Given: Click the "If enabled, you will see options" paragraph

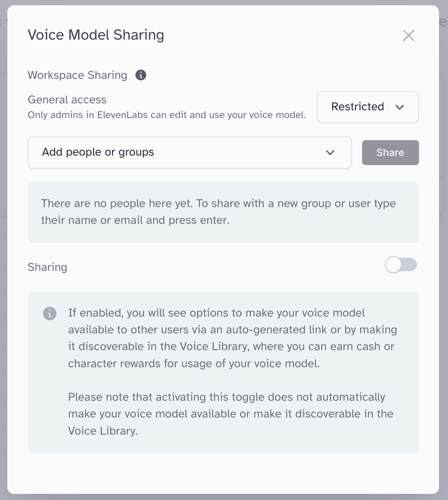Looking at the screenshot, I should click(x=232, y=338).
